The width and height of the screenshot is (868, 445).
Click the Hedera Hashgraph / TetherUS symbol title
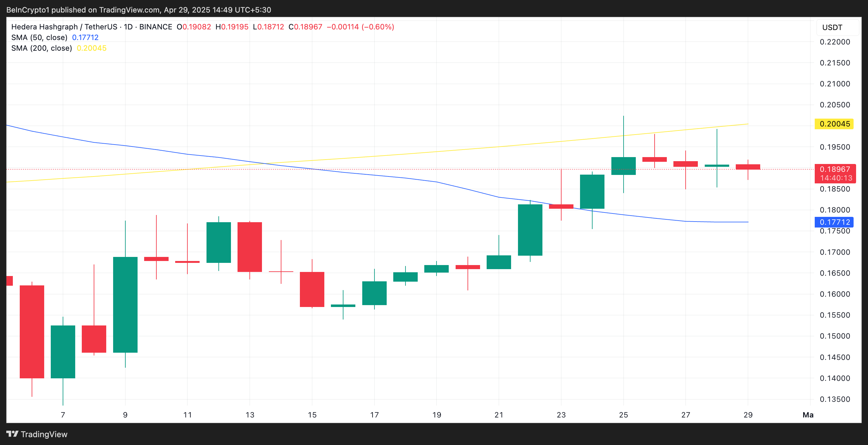(x=64, y=27)
